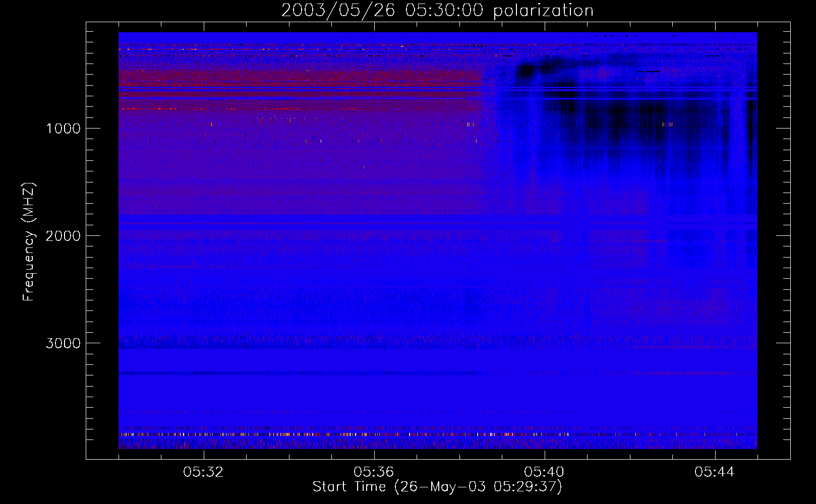Click the 05:44 time tick label

pyautogui.click(x=715, y=472)
